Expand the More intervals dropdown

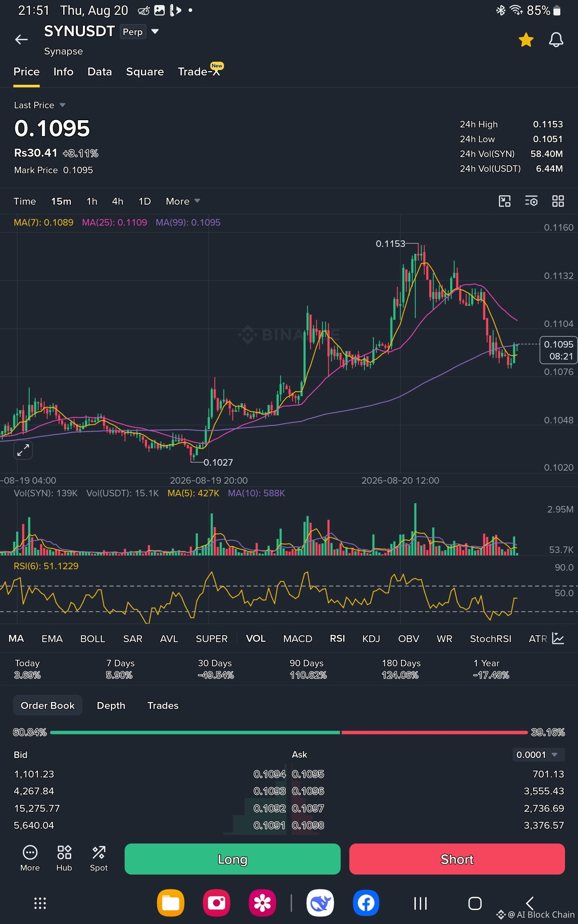(x=183, y=201)
